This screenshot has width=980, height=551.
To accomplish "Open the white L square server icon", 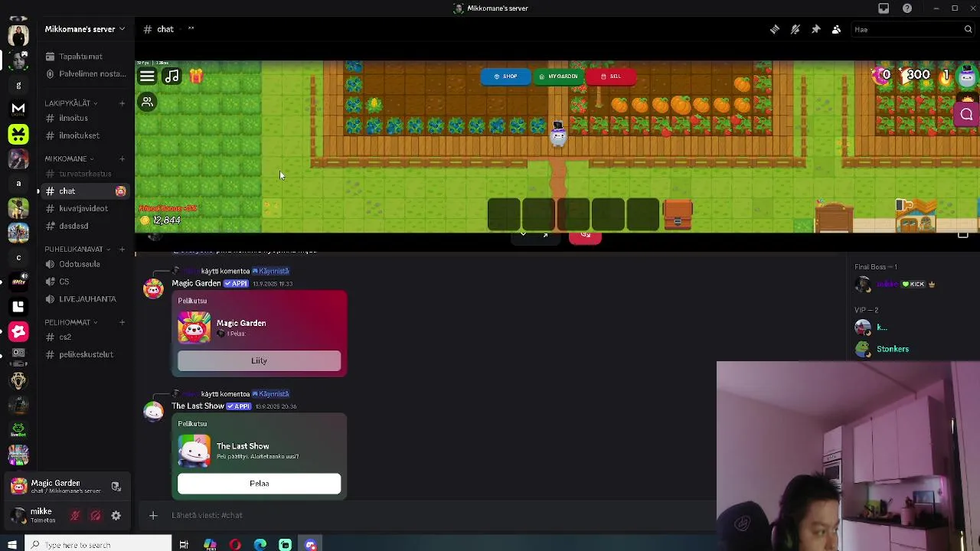I will tap(18, 306).
